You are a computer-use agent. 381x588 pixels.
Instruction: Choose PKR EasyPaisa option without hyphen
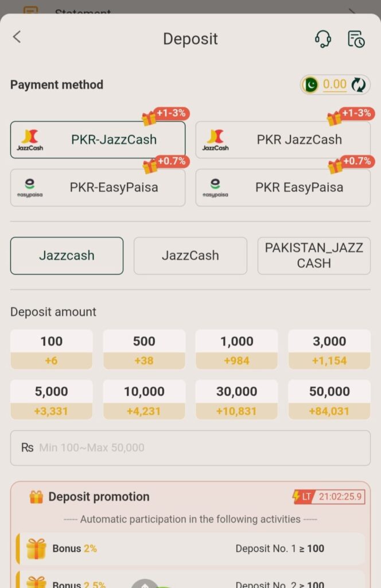pyautogui.click(x=283, y=187)
